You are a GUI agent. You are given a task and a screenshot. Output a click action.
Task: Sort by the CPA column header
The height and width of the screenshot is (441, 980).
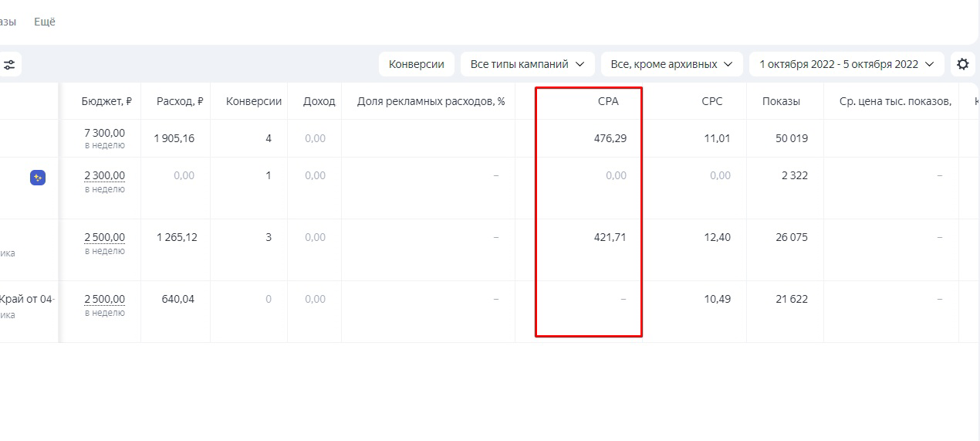(608, 101)
